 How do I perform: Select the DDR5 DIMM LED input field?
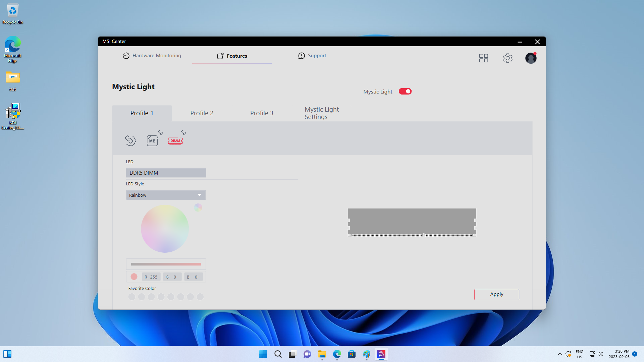166,172
